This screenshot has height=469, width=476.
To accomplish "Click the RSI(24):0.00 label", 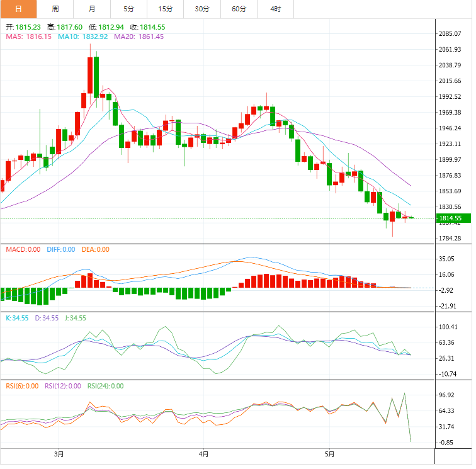I will (106, 386).
